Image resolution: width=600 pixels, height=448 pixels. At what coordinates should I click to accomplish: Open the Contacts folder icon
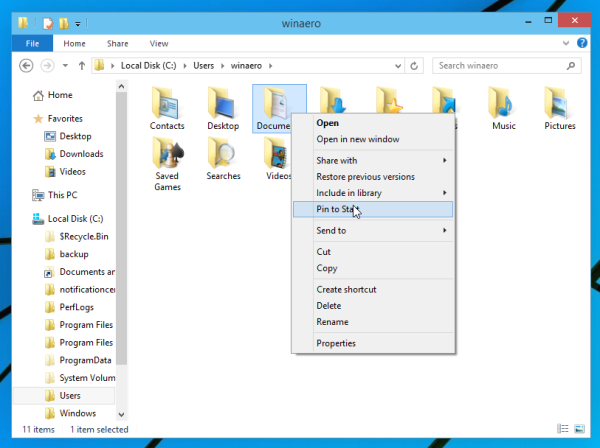[167, 104]
